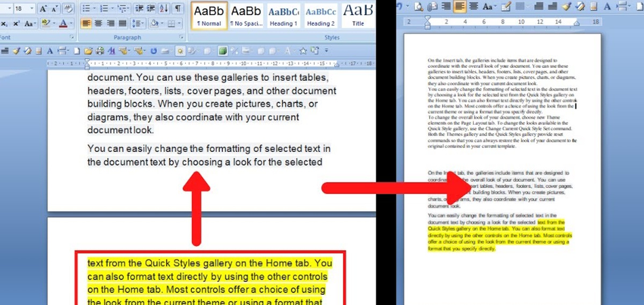The height and width of the screenshot is (305, 644).
Task: Click the Sort icon in Paragraph
Action: [163, 8]
